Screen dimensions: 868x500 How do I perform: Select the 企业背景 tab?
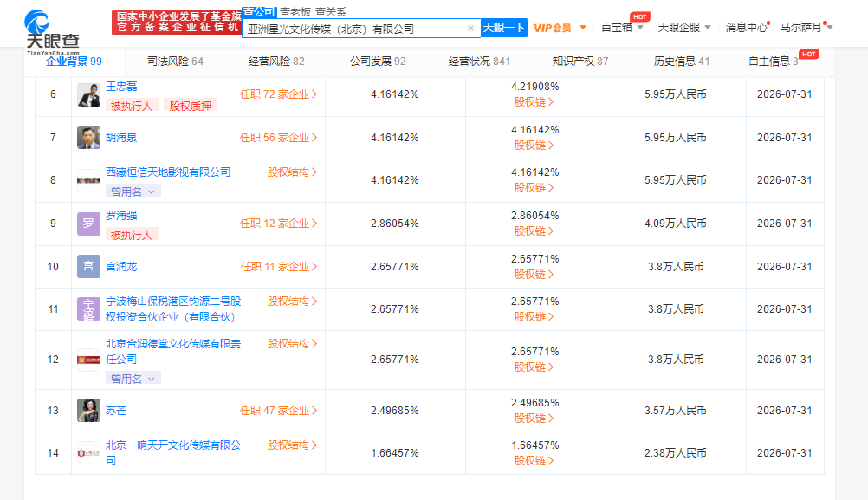click(x=74, y=62)
